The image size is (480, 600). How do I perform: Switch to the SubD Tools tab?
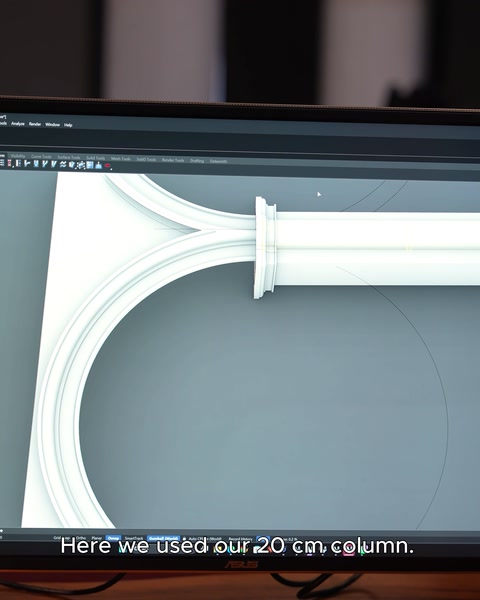(x=146, y=159)
